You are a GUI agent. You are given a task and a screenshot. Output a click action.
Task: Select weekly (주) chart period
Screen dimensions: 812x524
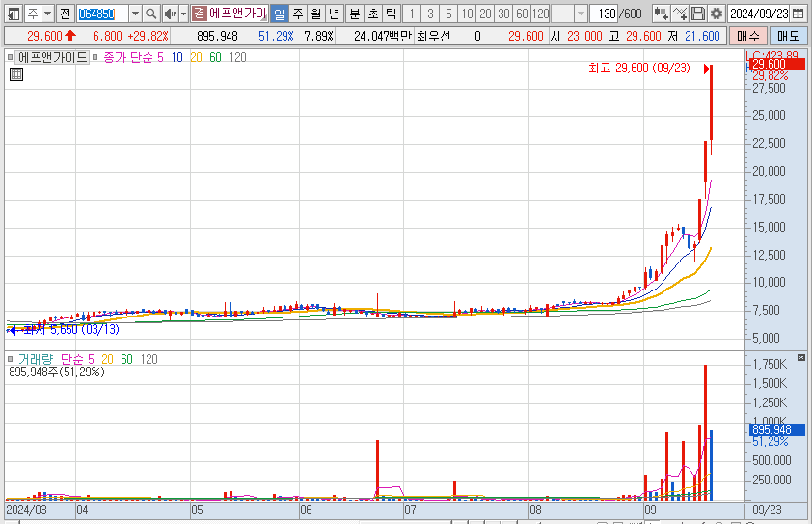(x=298, y=14)
